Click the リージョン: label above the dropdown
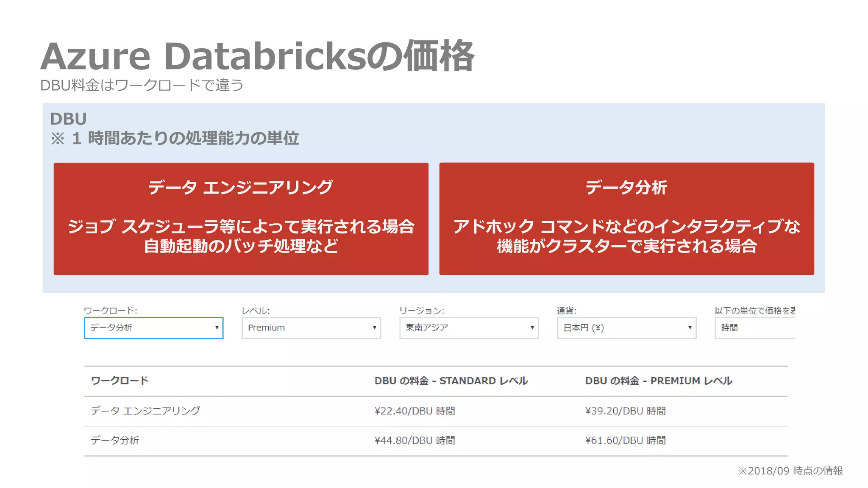 point(422,311)
